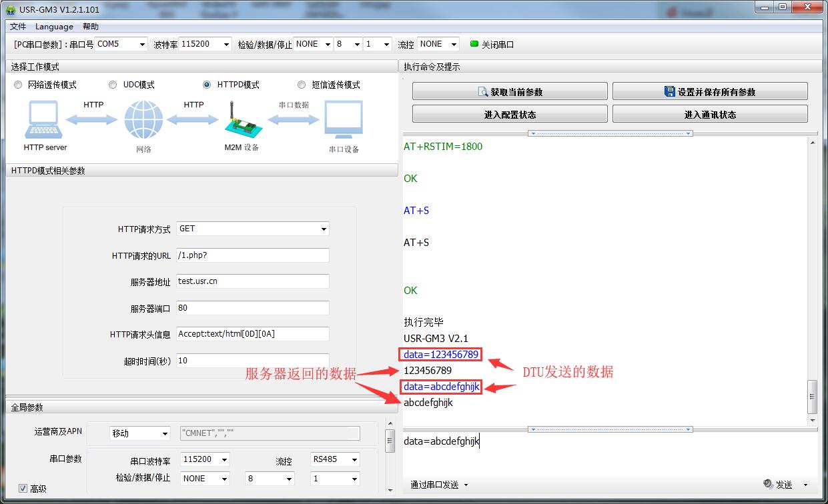Click 获取当前参数 button
This screenshot has height=504, width=828.
(x=510, y=92)
